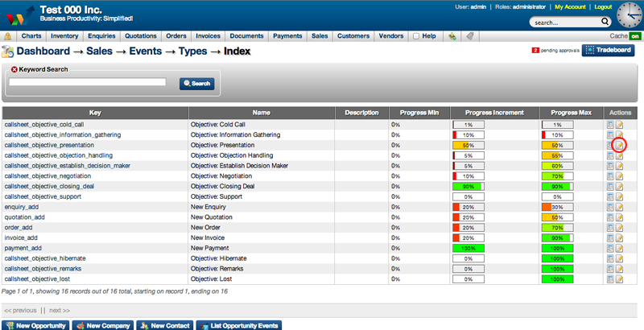This screenshot has width=644, height=330.
Task: Toggle the Cache on switch
Action: point(635,36)
